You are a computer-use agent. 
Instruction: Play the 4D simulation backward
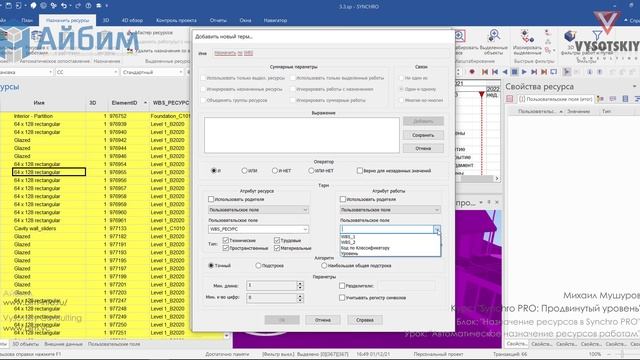tap(504, 72)
